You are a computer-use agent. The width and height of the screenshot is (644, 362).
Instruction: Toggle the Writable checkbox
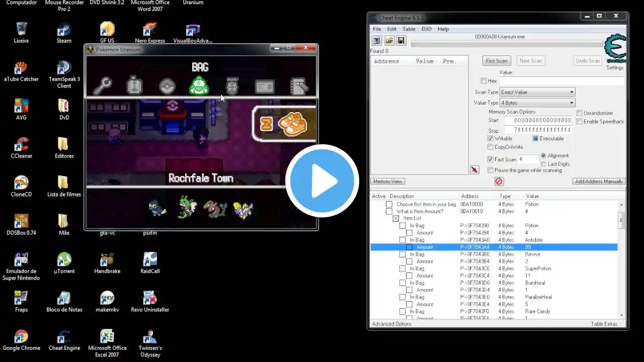pyautogui.click(x=491, y=139)
